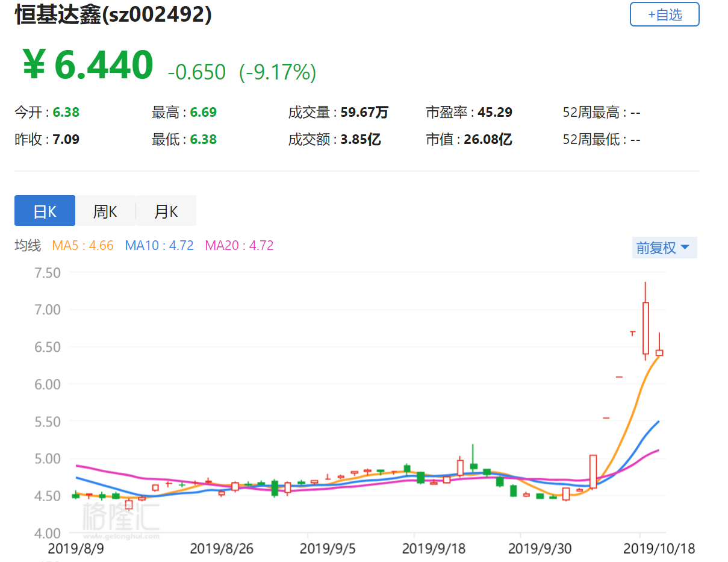
Task: Click the 成交量 value 59.67万
Action: (x=364, y=112)
